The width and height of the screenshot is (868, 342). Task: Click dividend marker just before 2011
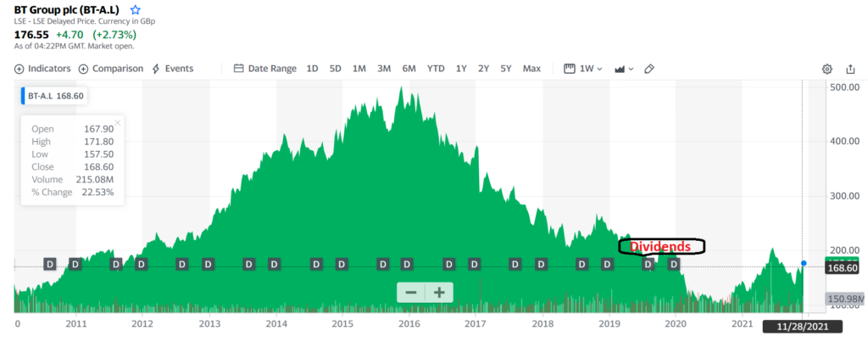tap(75, 264)
